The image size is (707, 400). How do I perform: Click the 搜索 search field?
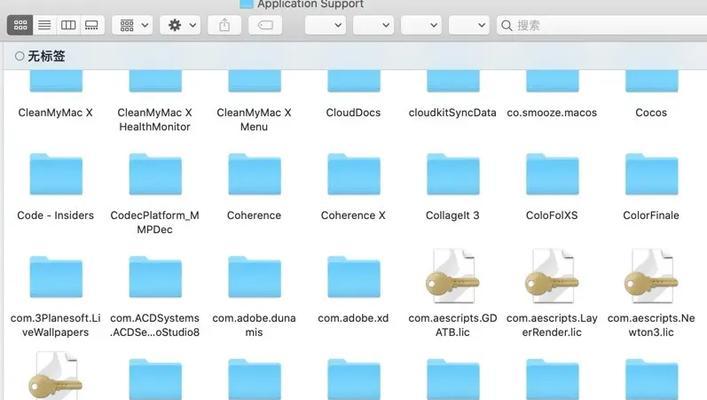click(x=601, y=25)
